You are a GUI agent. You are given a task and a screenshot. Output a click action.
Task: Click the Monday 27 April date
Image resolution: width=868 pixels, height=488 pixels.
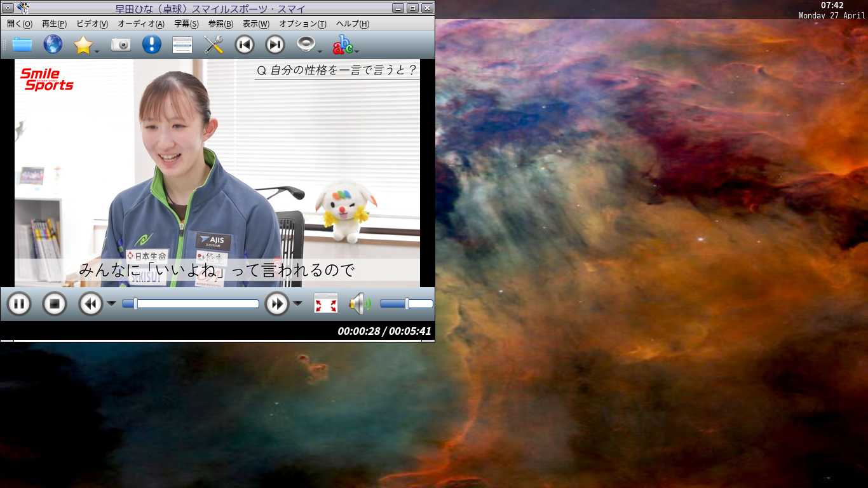coord(832,15)
